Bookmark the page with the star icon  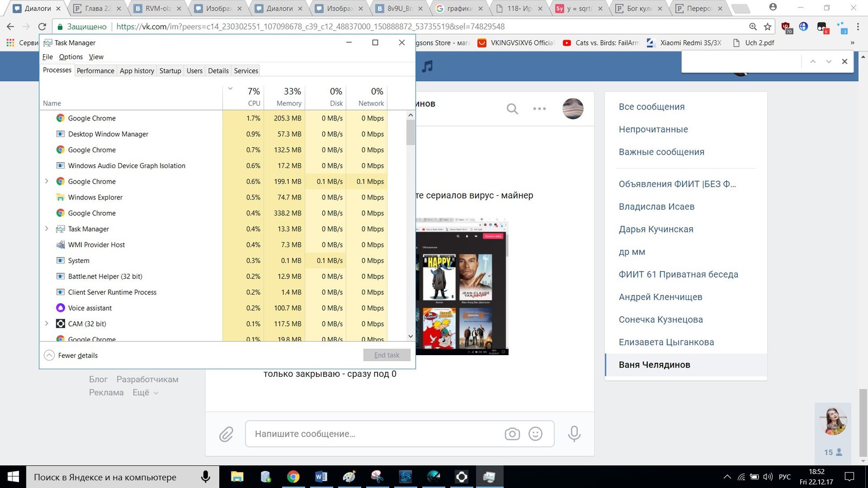point(768,27)
